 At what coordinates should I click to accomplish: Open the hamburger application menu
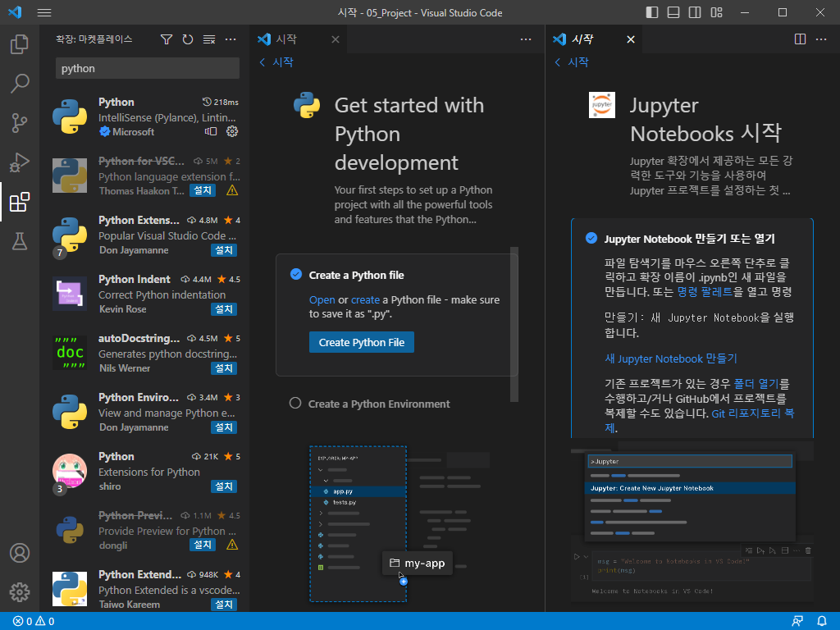pyautogui.click(x=44, y=12)
